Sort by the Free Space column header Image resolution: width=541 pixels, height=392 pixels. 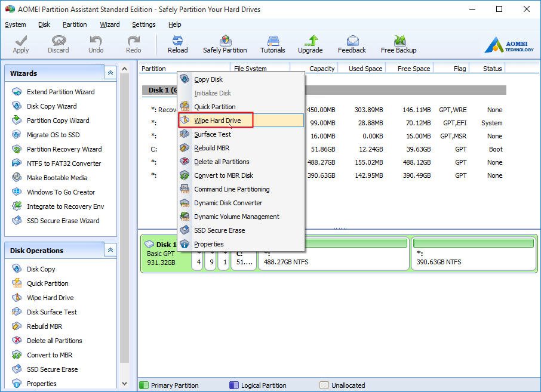point(410,69)
